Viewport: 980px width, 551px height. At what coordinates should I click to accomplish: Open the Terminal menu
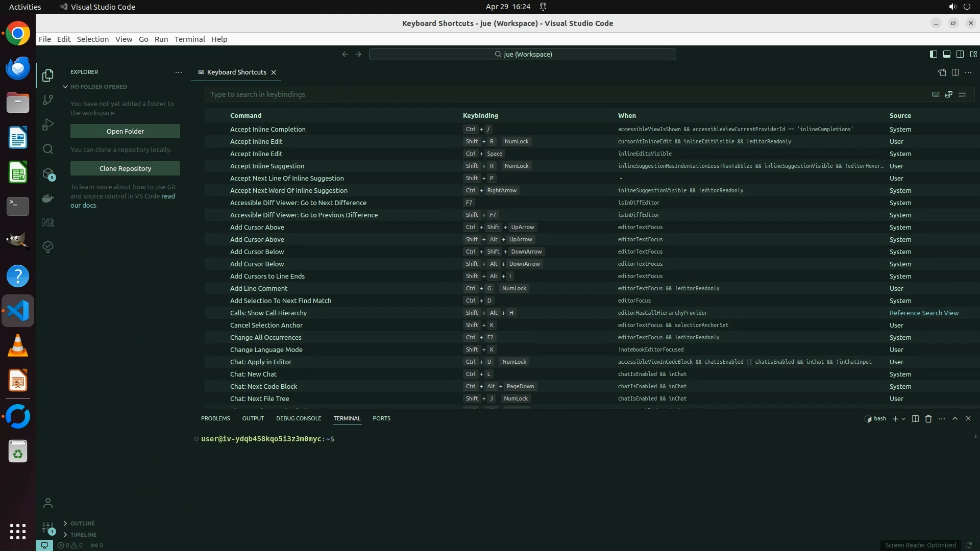pyautogui.click(x=189, y=39)
